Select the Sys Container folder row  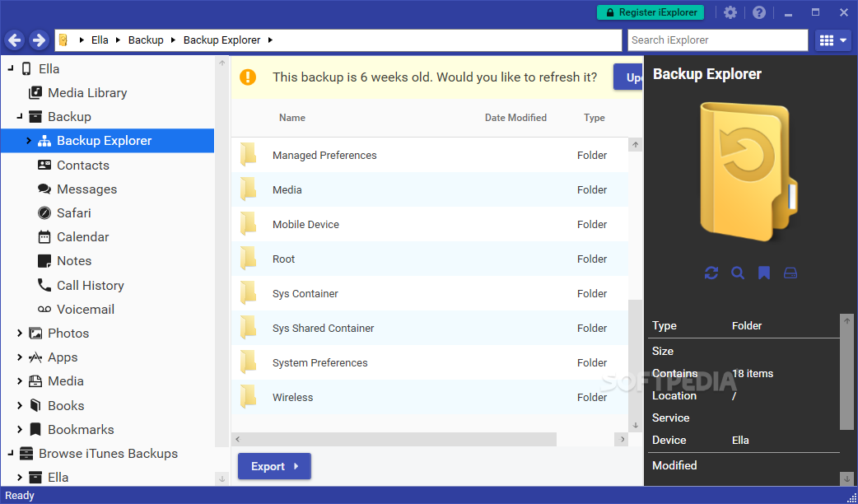[x=430, y=293]
